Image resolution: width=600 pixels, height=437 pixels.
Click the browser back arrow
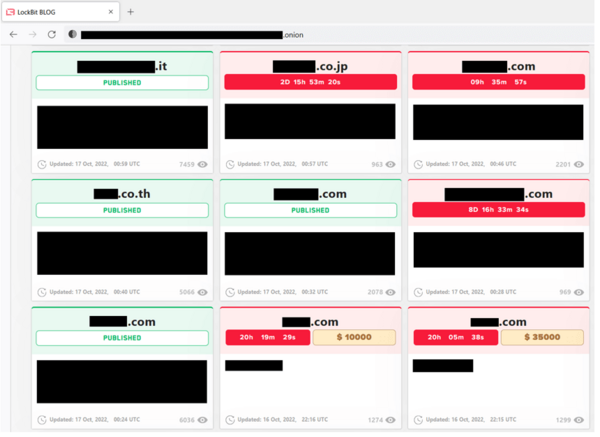click(13, 34)
